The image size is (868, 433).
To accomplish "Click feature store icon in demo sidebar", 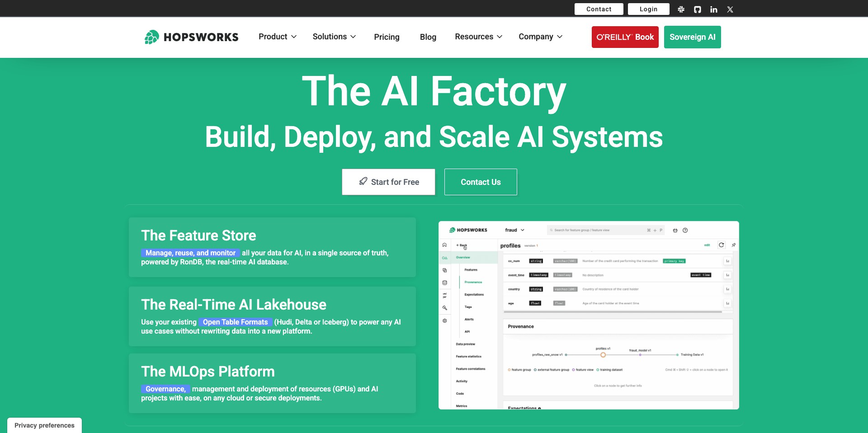I will 444,258.
